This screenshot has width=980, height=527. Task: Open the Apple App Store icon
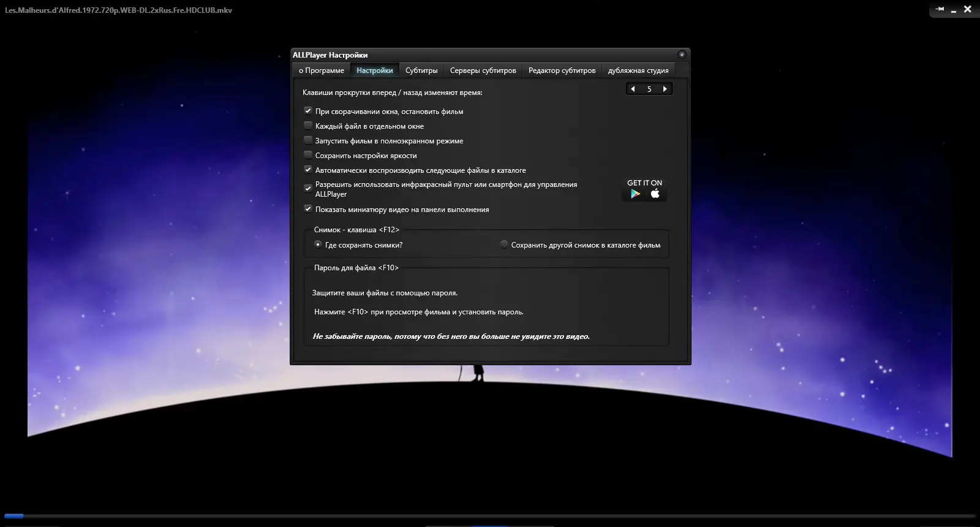point(655,194)
